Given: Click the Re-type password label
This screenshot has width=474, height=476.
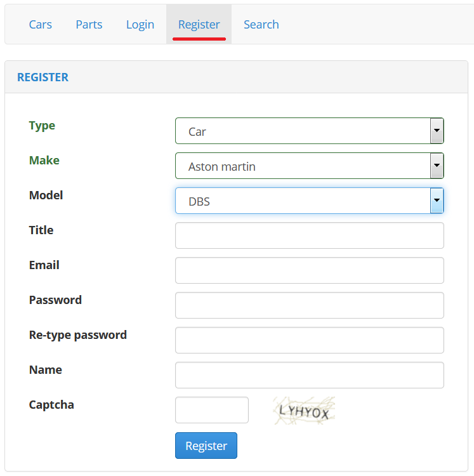Looking at the screenshot, I should point(78,335).
